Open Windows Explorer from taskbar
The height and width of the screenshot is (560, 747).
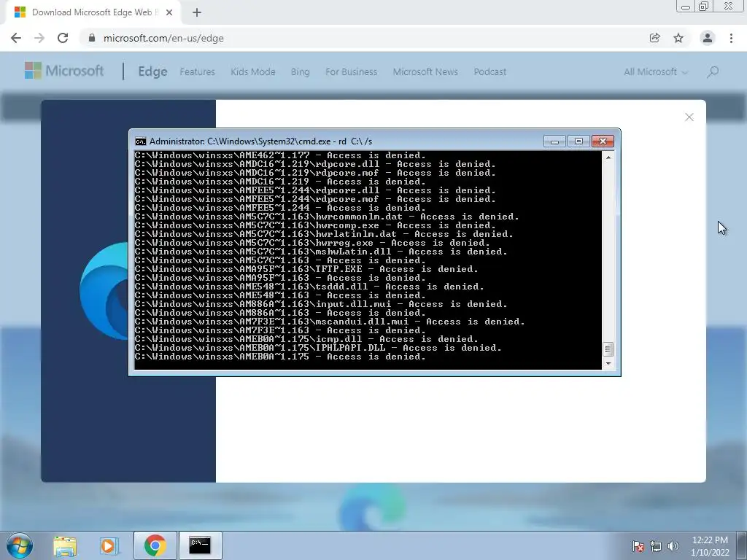coord(65,546)
